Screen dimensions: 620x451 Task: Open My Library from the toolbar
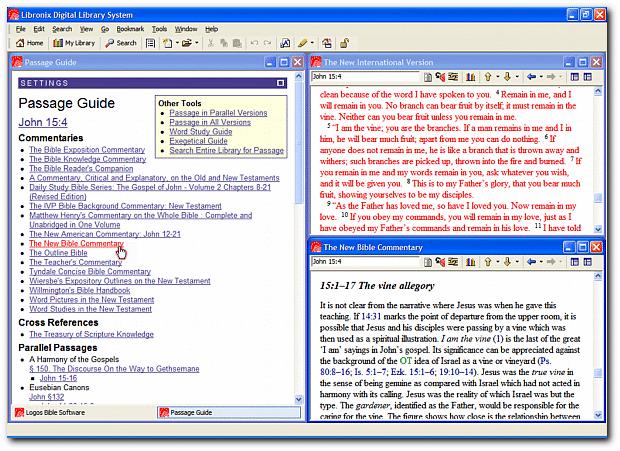pos(74,43)
